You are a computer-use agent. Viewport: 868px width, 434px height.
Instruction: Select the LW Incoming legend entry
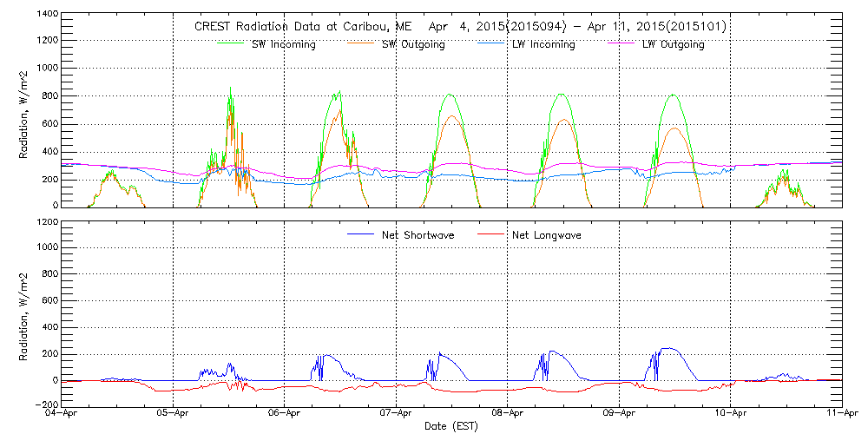(542, 44)
